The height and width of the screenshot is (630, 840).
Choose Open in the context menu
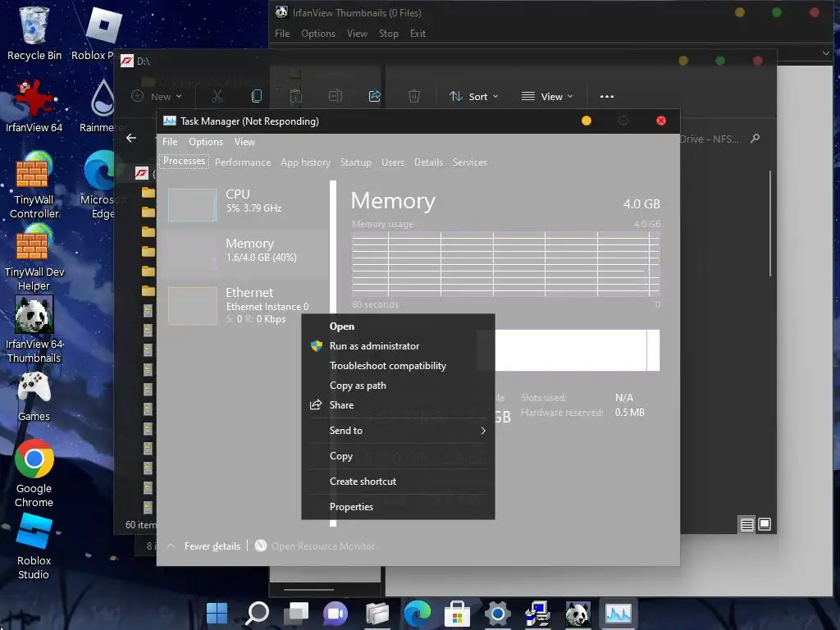tap(398, 326)
